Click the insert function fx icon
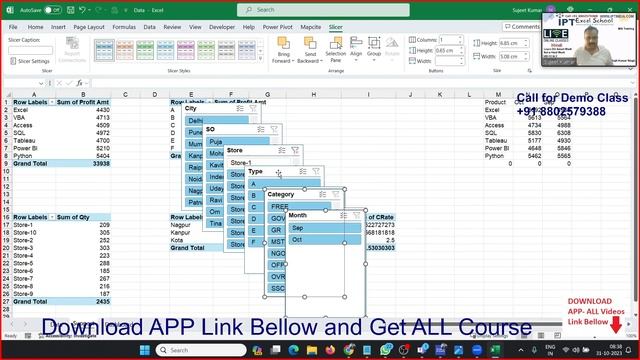 coord(80,83)
